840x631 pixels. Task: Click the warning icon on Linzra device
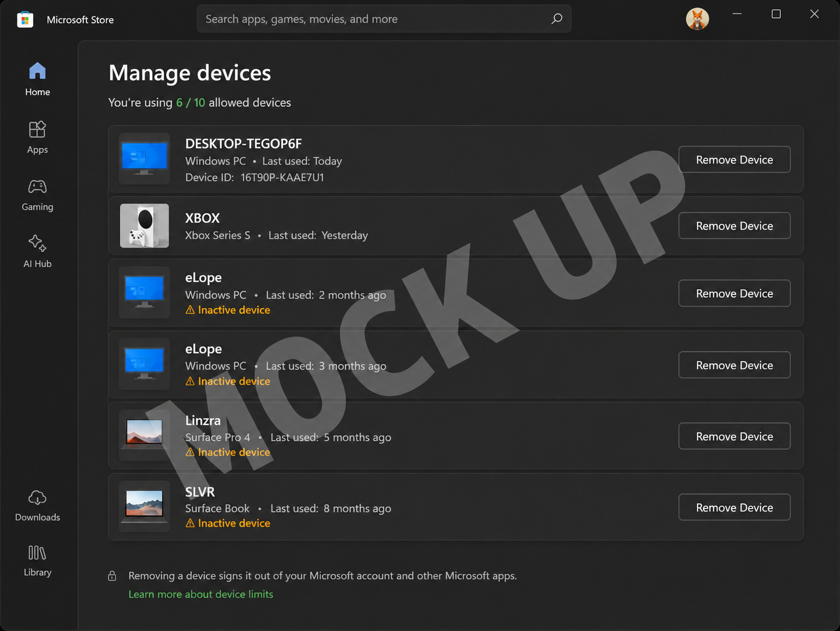pos(190,452)
